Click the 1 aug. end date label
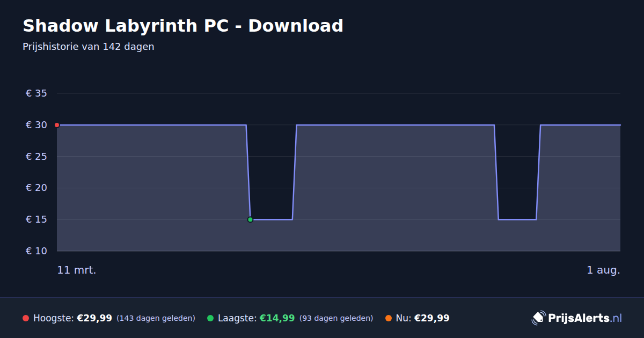This screenshot has width=644, height=338. click(x=603, y=270)
